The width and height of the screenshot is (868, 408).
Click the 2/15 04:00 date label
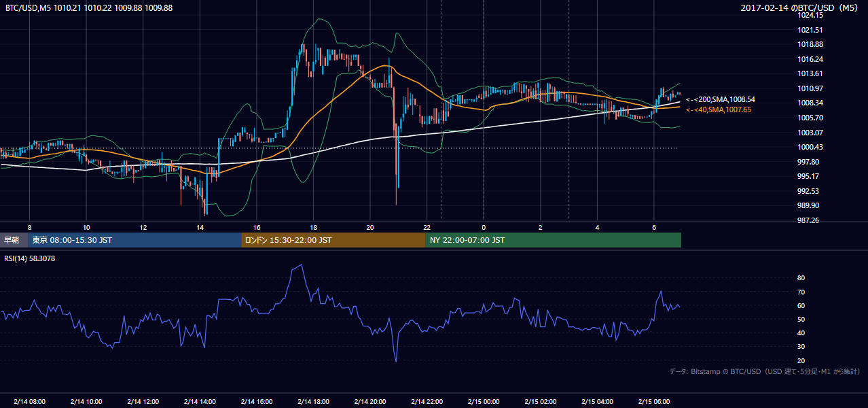[598, 401]
